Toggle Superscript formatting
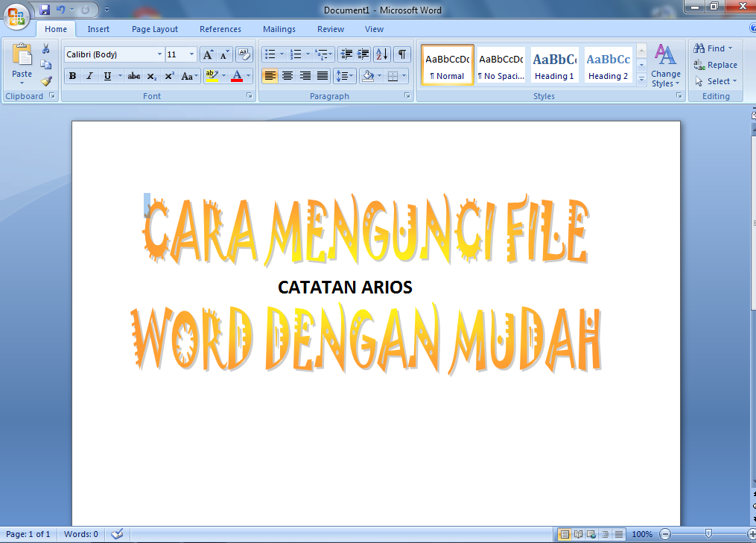756x543 pixels. click(x=169, y=76)
